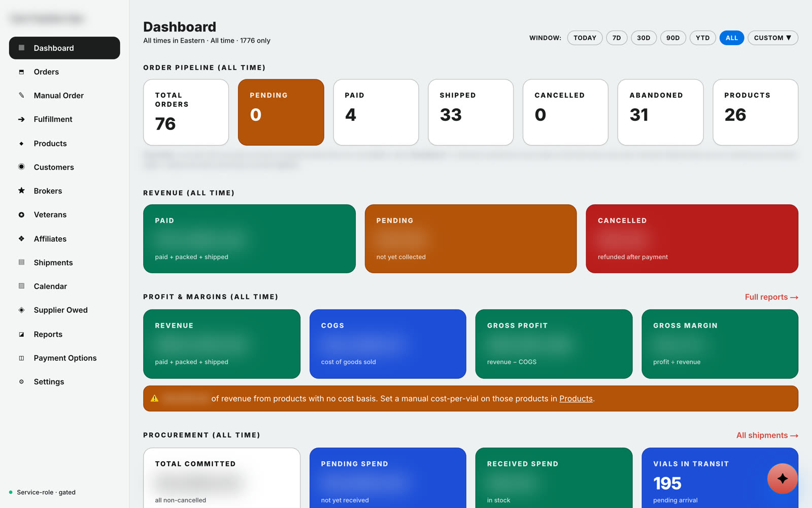This screenshot has height=508, width=812.
Task: Click the Dashboard sidebar icon
Action: point(21,48)
